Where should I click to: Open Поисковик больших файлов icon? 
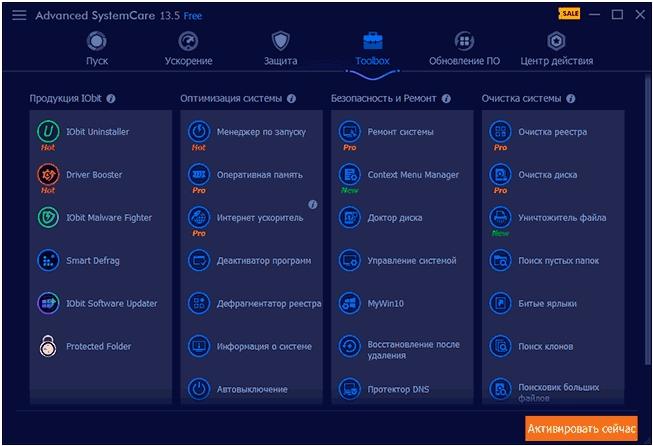pyautogui.click(x=501, y=389)
